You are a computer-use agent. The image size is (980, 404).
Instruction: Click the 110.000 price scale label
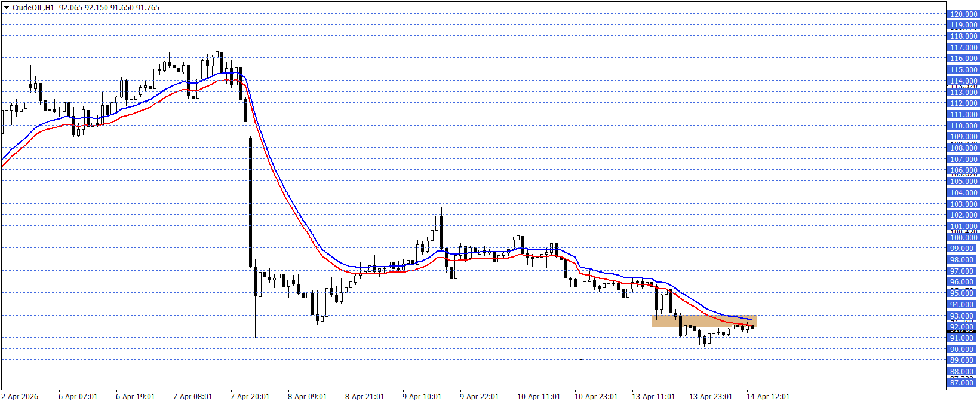tap(963, 126)
